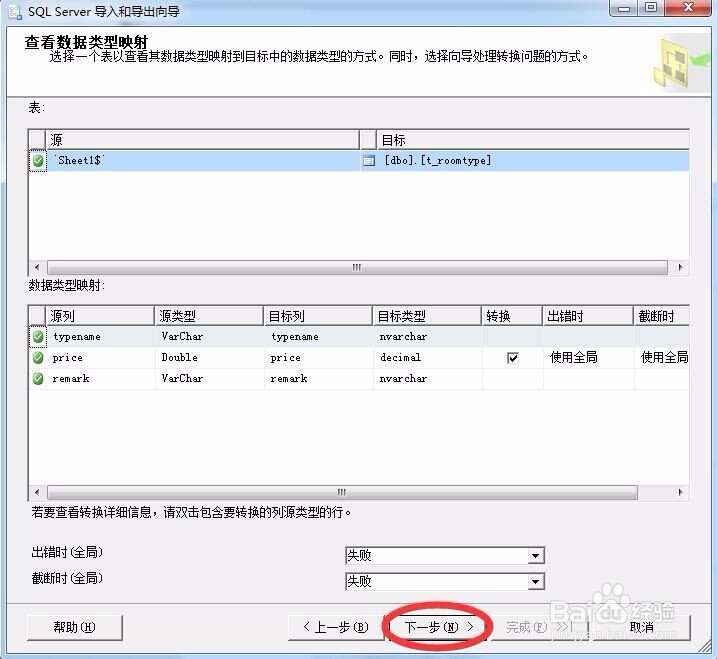Click horizontal scrollbar thumb of mapping grid
The width and height of the screenshot is (717, 659).
tap(342, 493)
